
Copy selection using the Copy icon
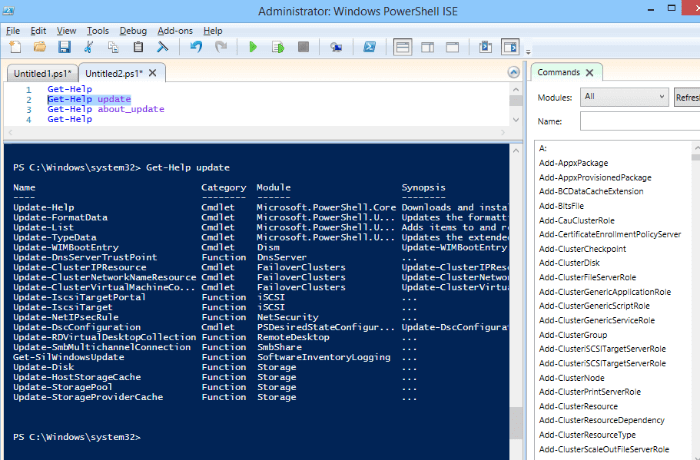(x=113, y=47)
